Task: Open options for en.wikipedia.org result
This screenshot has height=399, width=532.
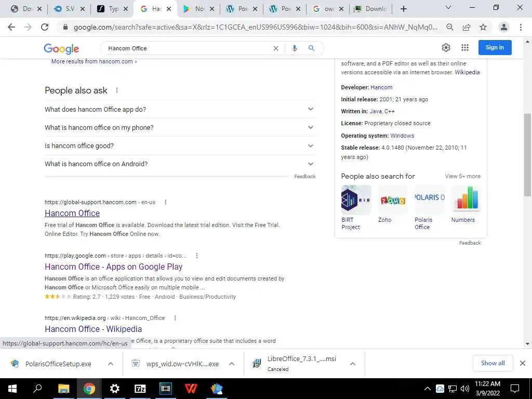Action: click(175, 318)
